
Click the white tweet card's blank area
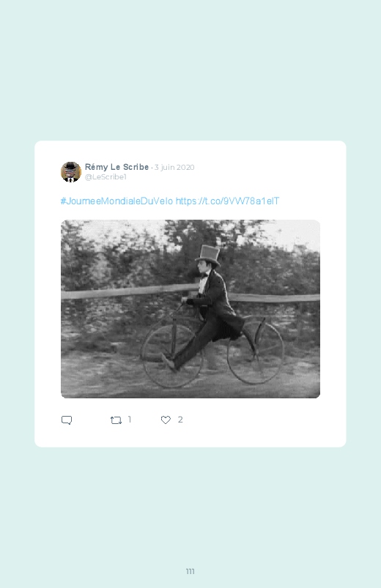point(263,424)
